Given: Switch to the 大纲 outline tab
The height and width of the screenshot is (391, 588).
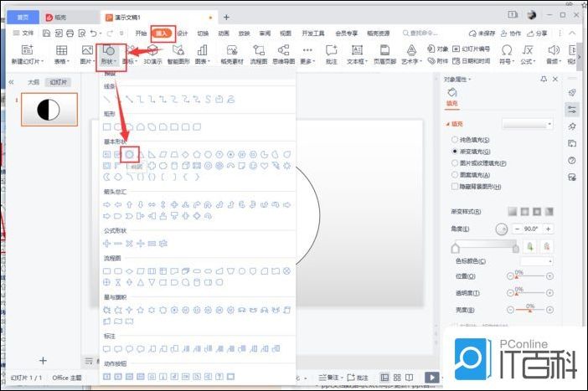Looking at the screenshot, I should click(34, 82).
